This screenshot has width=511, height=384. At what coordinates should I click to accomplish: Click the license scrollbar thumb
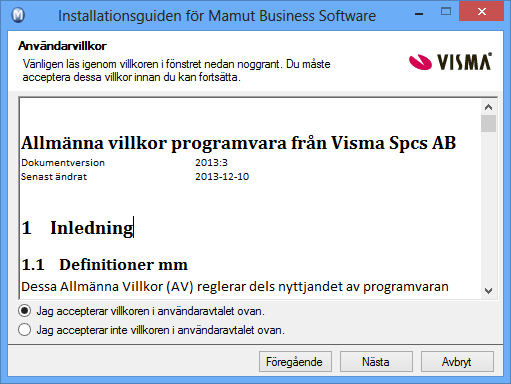click(488, 123)
